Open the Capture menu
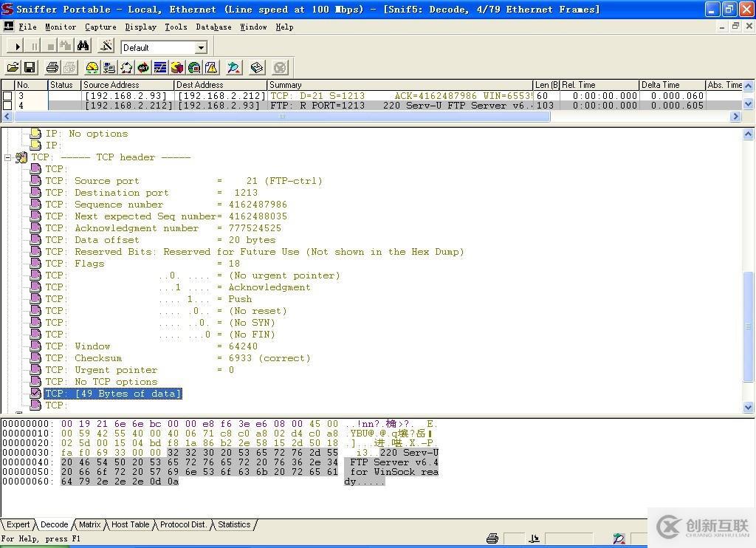Image resolution: width=756 pixels, height=548 pixels. (100, 27)
